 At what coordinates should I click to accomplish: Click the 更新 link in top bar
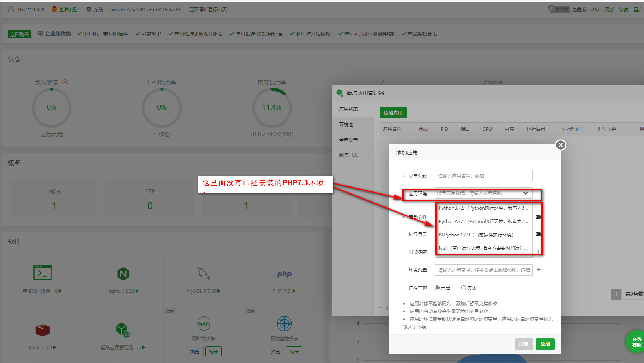click(609, 9)
